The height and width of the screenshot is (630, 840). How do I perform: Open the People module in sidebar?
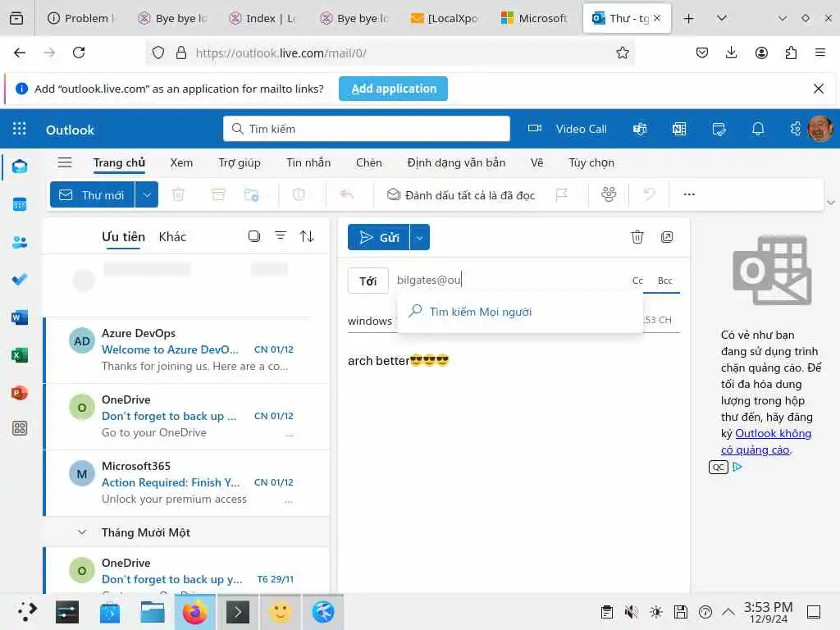click(20, 242)
